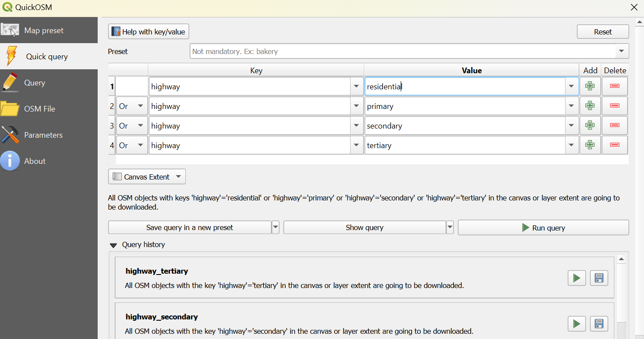
Task: Click the tertiary value field
Action: [x=465, y=146]
